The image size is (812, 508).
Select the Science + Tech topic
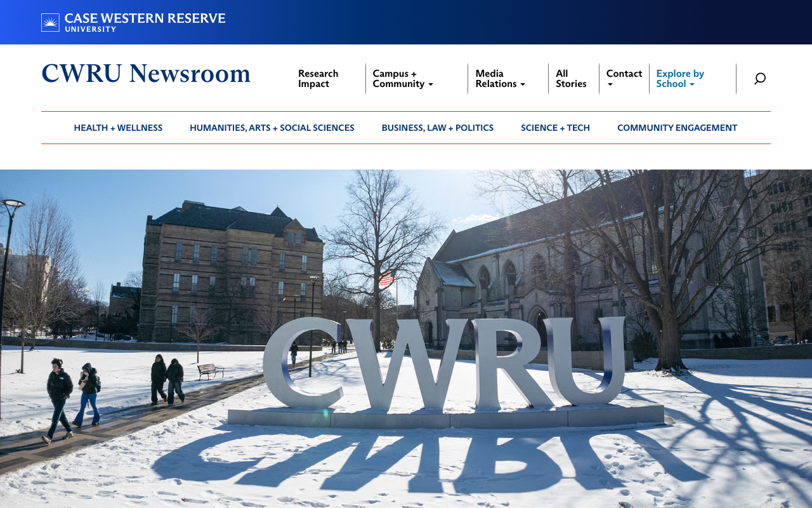tap(556, 128)
